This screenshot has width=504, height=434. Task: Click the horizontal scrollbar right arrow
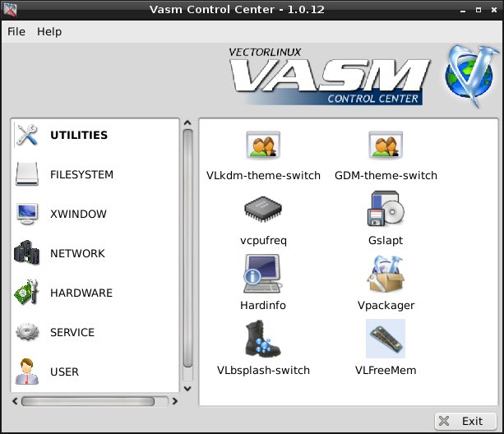(174, 402)
